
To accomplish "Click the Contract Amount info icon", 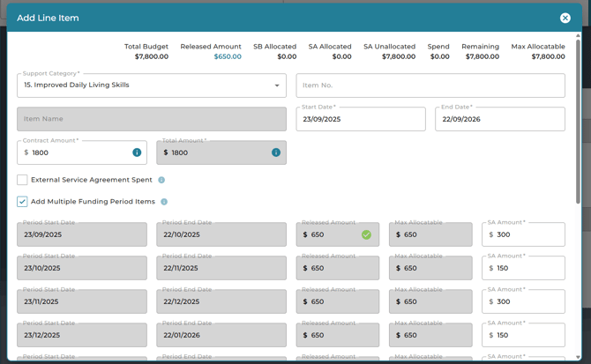I will point(137,152).
